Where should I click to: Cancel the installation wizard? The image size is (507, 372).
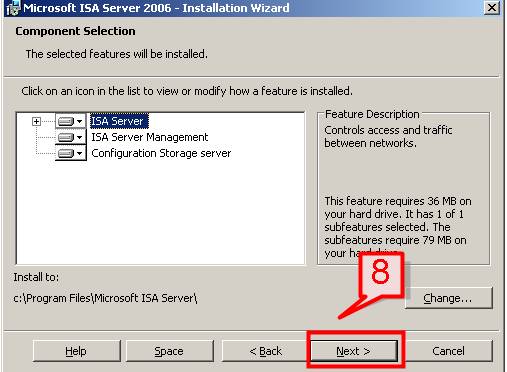point(448,351)
